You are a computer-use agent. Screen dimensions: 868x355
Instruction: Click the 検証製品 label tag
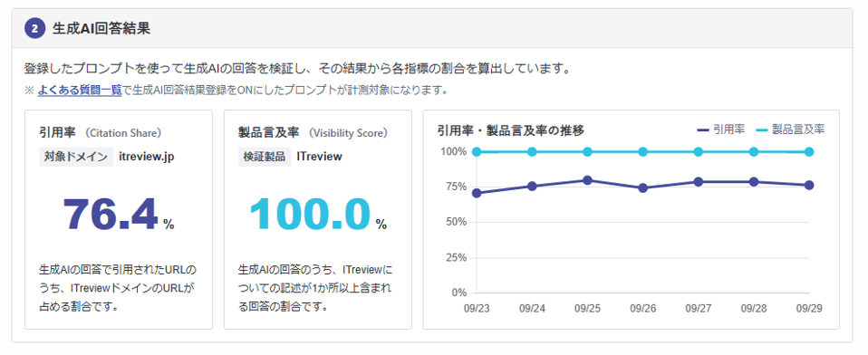click(265, 157)
